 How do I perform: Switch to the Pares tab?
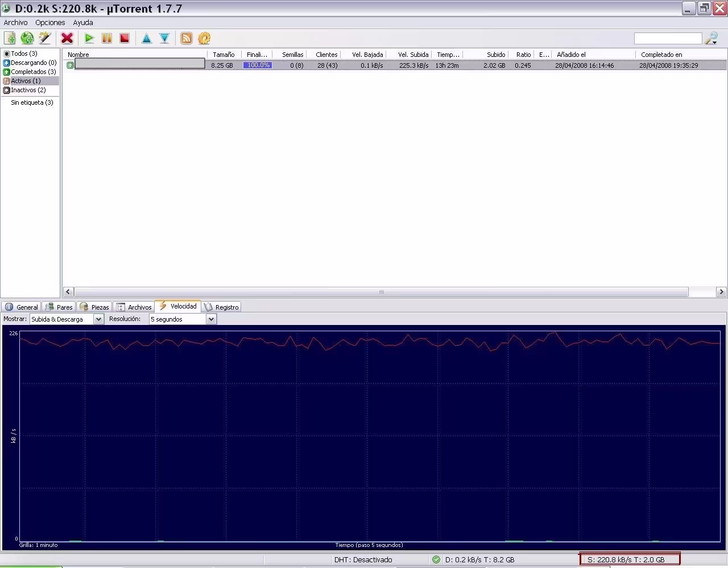coord(59,307)
